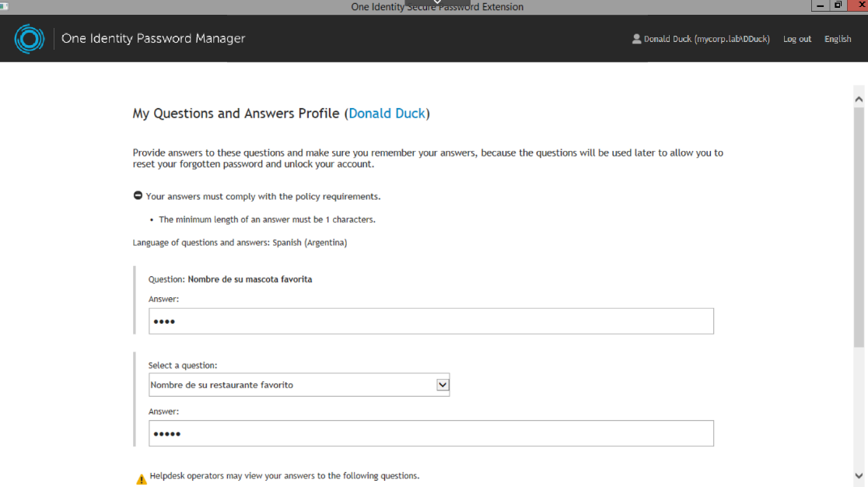
Task: Click the vertical scrollbar thumb
Action: [x=859, y=227]
